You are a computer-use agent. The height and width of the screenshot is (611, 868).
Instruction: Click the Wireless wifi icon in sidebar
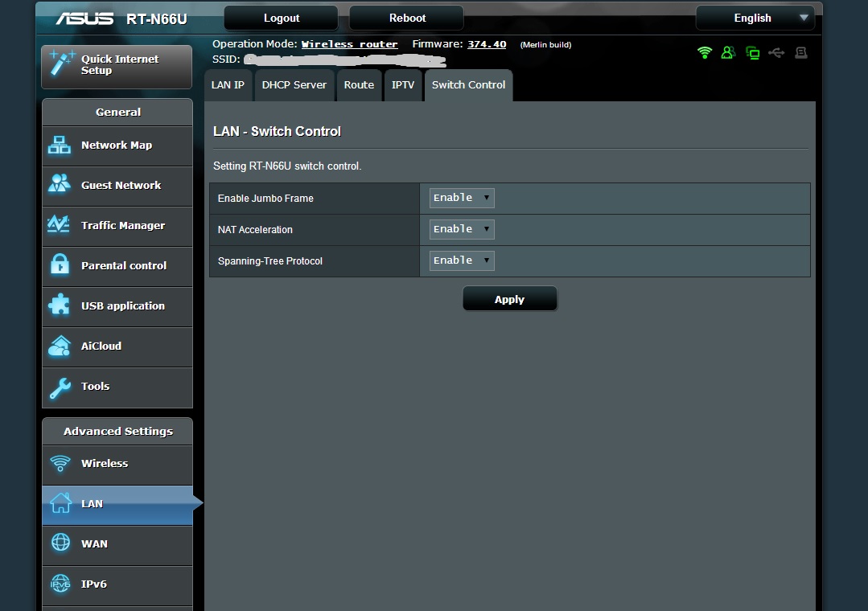pyautogui.click(x=60, y=463)
